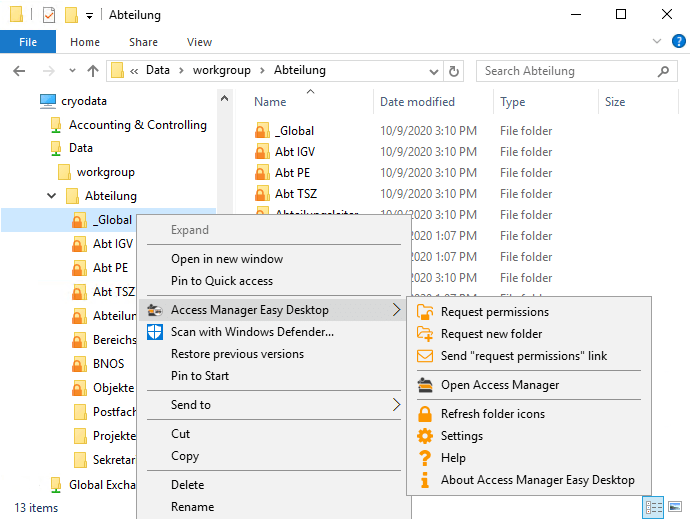The width and height of the screenshot is (690, 519).
Task: Switch to large icons view in status bar
Action: pyautogui.click(x=677, y=508)
